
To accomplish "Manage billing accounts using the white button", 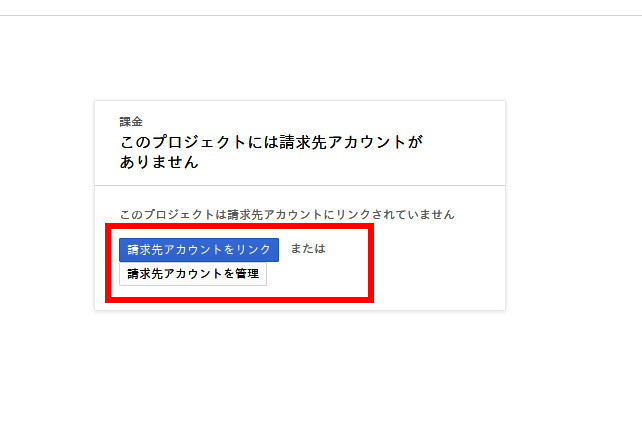I will point(193,274).
